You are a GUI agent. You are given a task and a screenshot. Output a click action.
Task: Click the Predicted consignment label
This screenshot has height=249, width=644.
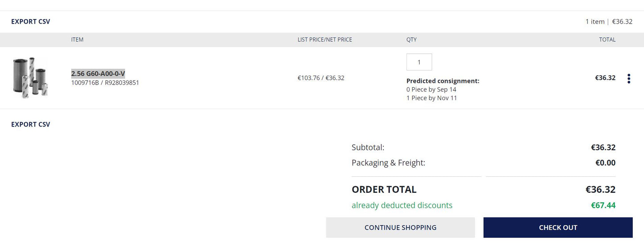pos(443,81)
